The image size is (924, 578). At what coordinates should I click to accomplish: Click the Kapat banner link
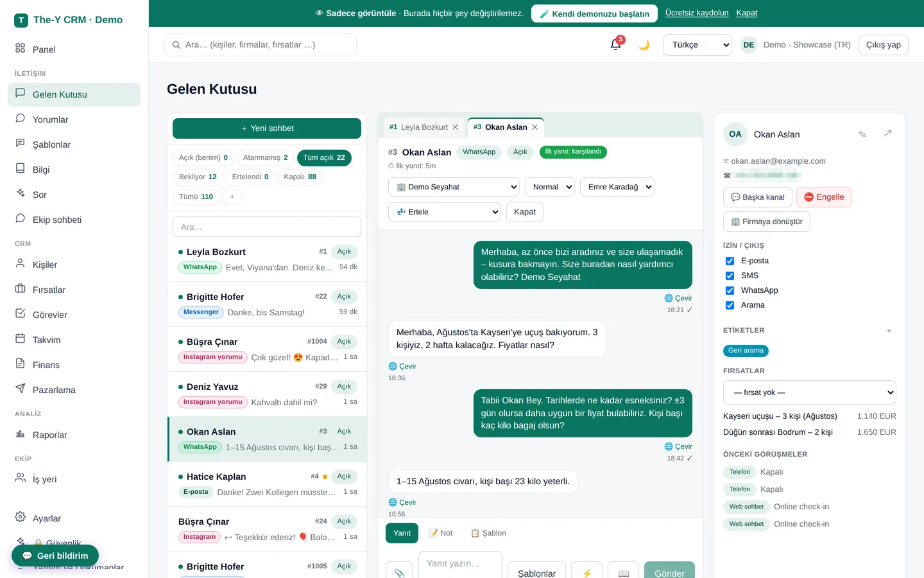(747, 13)
